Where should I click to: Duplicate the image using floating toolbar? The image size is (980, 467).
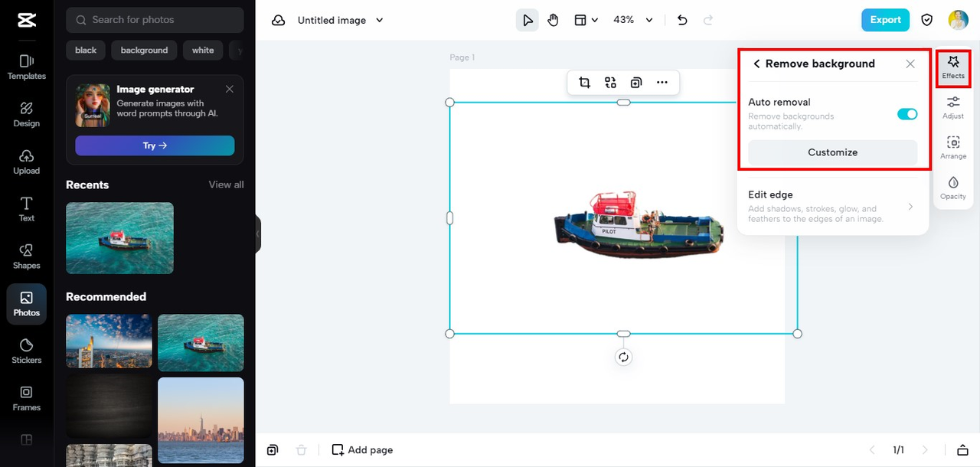(636, 83)
